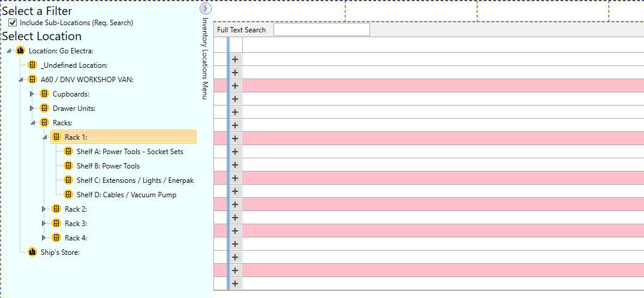The height and width of the screenshot is (298, 644).
Task: Click the Shelf A location icon
Action: [x=68, y=152]
